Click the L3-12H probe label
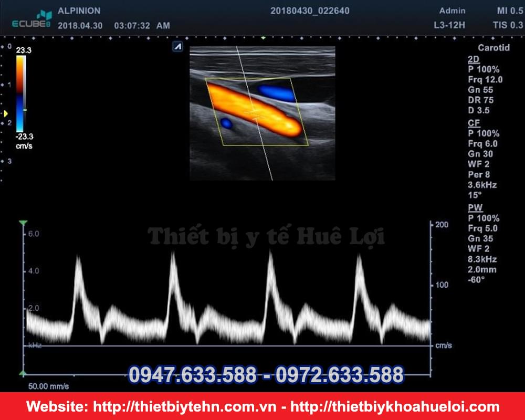The width and height of the screenshot is (525, 420). click(x=449, y=25)
